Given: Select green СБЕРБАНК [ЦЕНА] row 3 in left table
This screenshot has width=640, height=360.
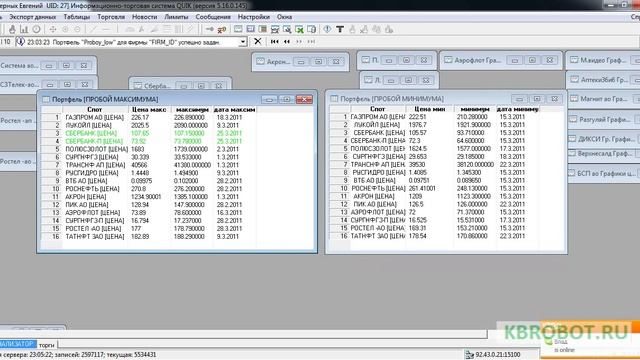Looking at the screenshot, I should 149,133.
